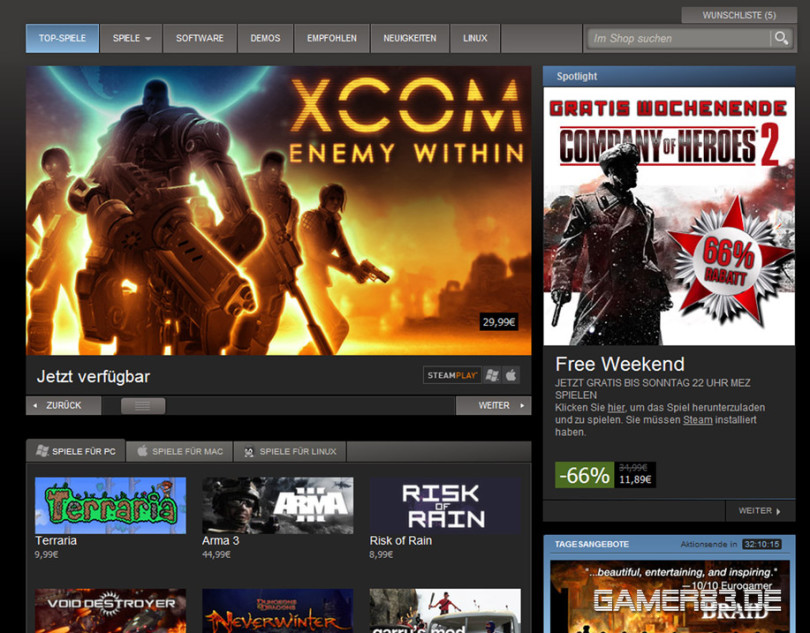Click the Weiter button in the Spotlight panel
This screenshot has height=633, width=810.
(x=759, y=511)
